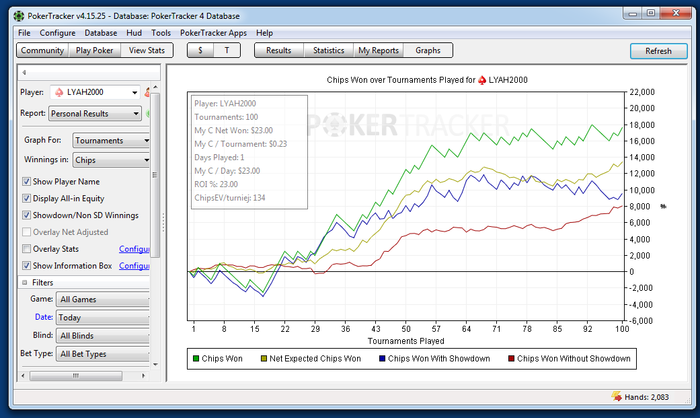Click the 'Tournaments Played' axis label
This screenshot has height=418, width=700.
point(406,341)
